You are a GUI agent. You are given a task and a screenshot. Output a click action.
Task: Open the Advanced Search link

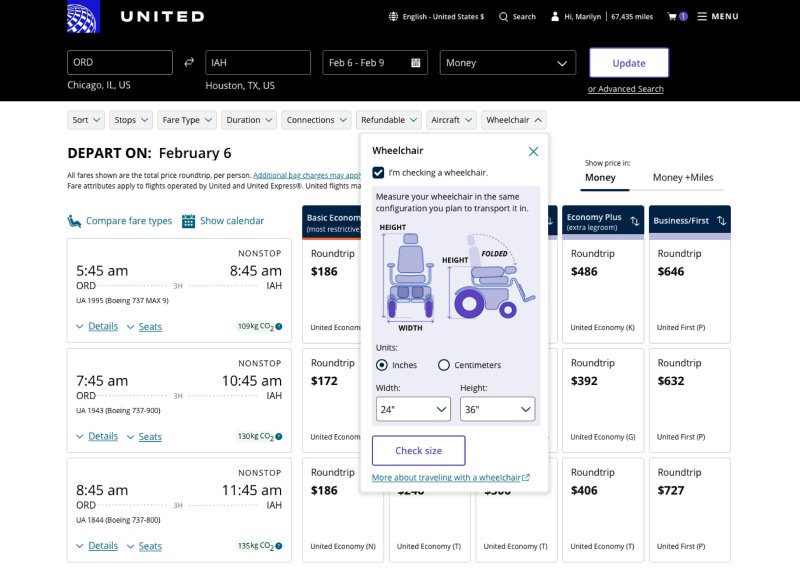(x=625, y=89)
